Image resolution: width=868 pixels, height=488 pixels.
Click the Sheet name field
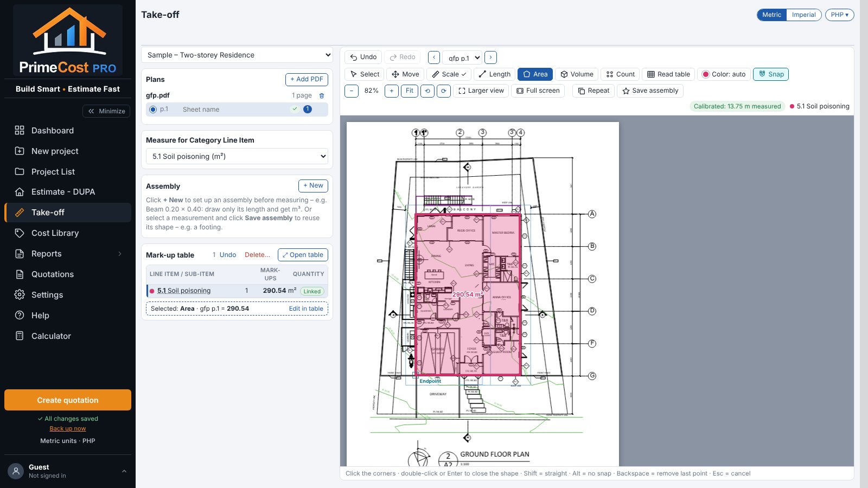coord(233,110)
